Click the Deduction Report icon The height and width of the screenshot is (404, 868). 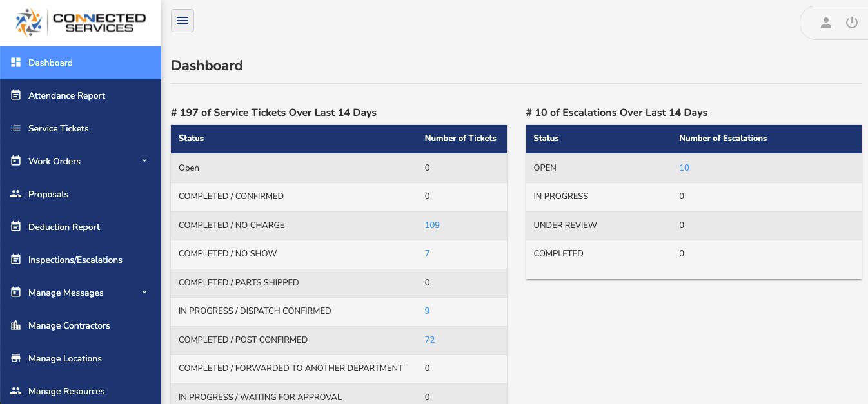[x=16, y=227]
